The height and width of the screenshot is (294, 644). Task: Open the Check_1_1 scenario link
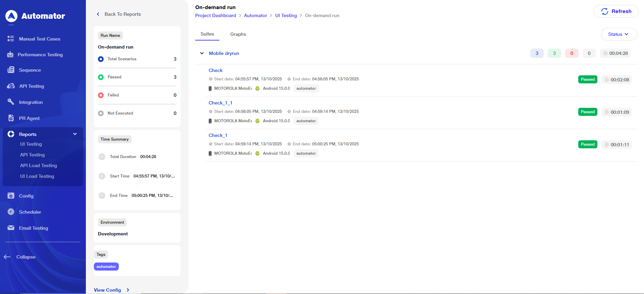point(220,103)
